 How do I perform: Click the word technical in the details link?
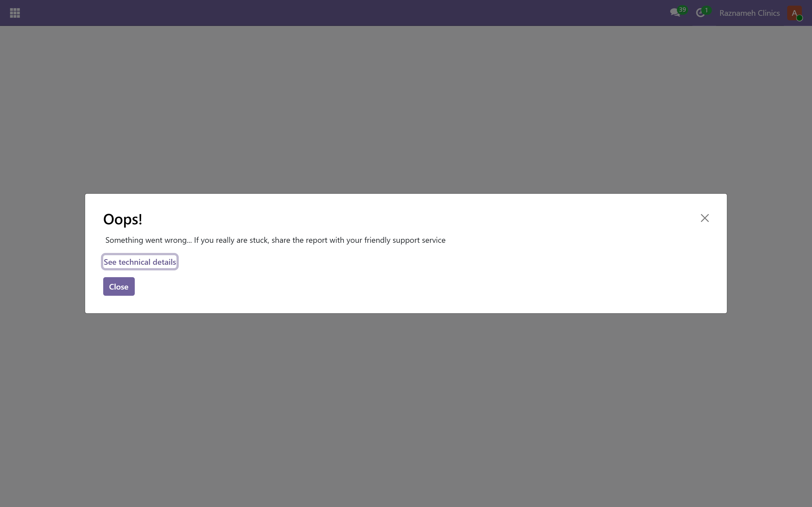pyautogui.click(x=134, y=262)
